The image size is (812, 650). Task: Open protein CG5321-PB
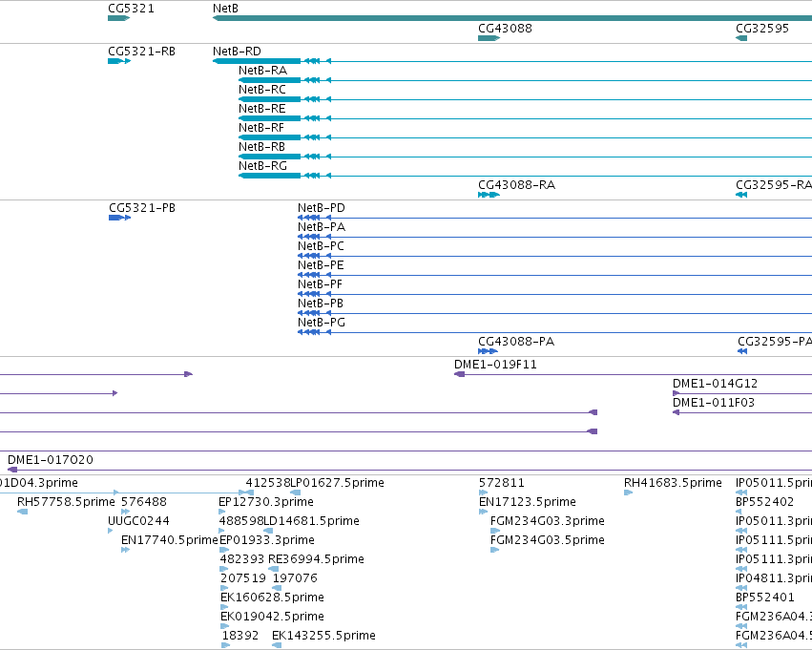[142, 208]
